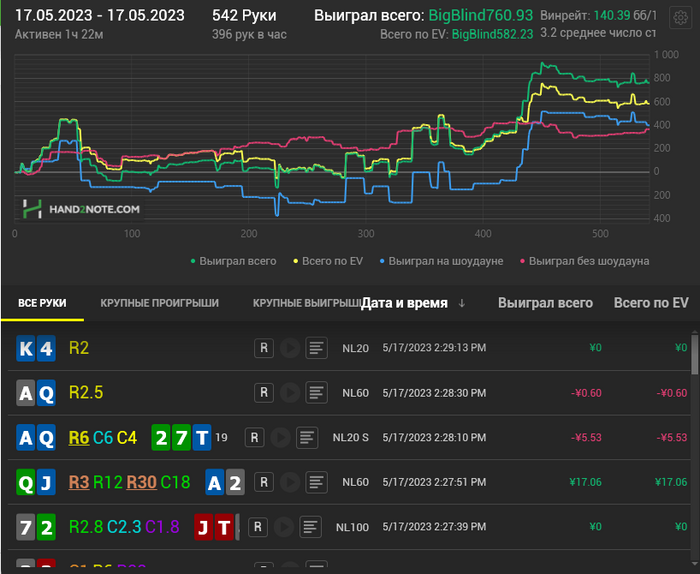
Task: Click the 'Активен 1ч 22м' text
Action: (59, 34)
